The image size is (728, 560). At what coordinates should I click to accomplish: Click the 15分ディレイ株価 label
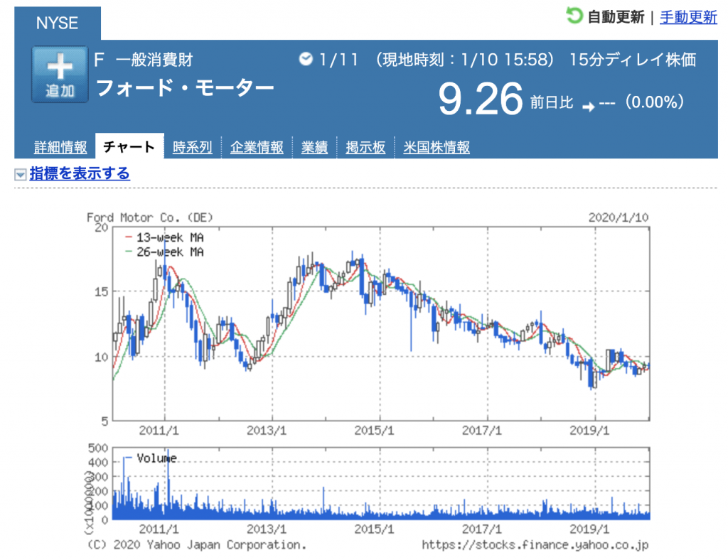tap(633, 60)
